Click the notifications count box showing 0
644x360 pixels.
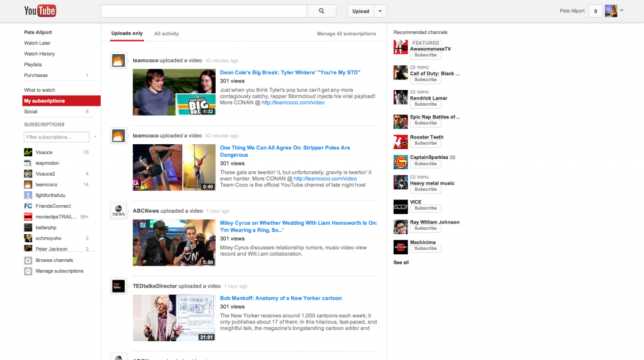(x=596, y=11)
